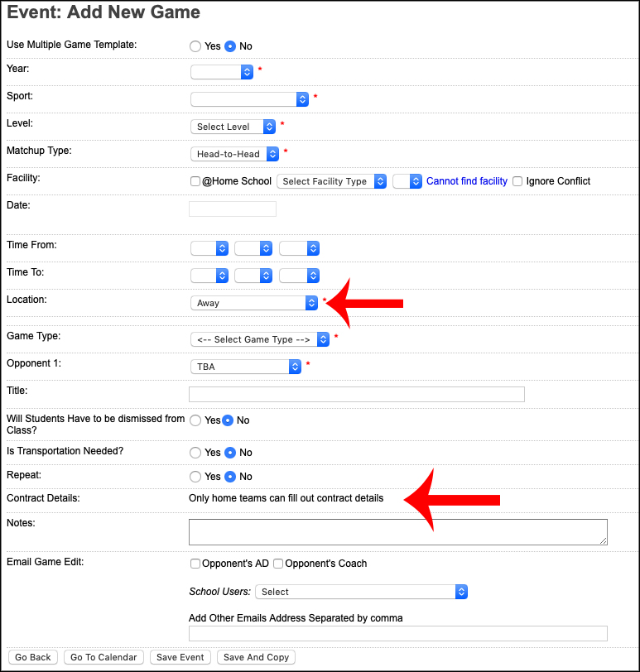Open the Year dropdown
The image size is (640, 672).
(222, 72)
